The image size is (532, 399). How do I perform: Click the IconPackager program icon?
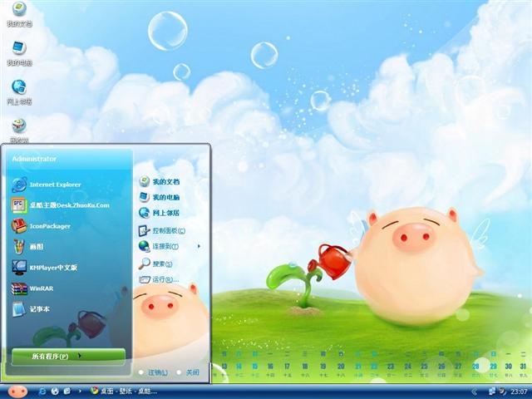(x=19, y=226)
